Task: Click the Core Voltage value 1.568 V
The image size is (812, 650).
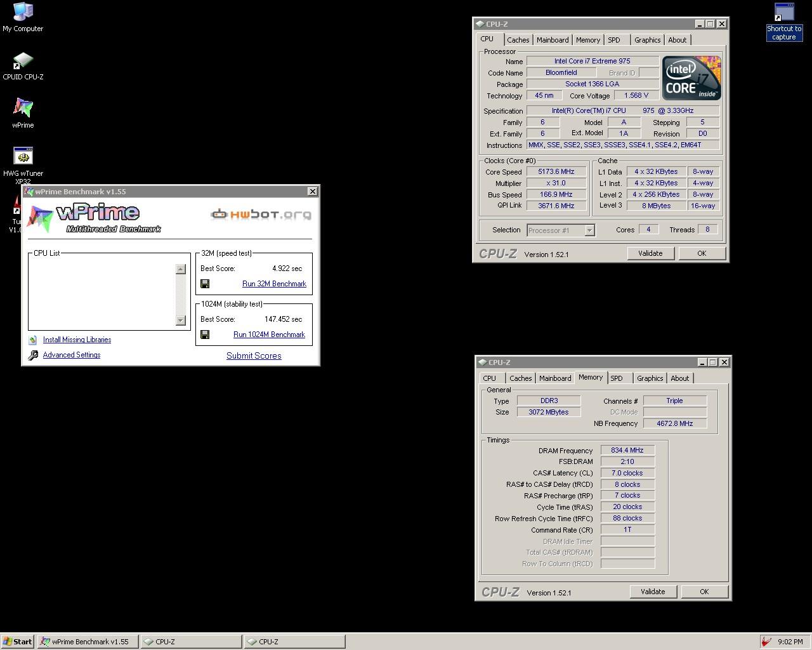Action: (636, 96)
